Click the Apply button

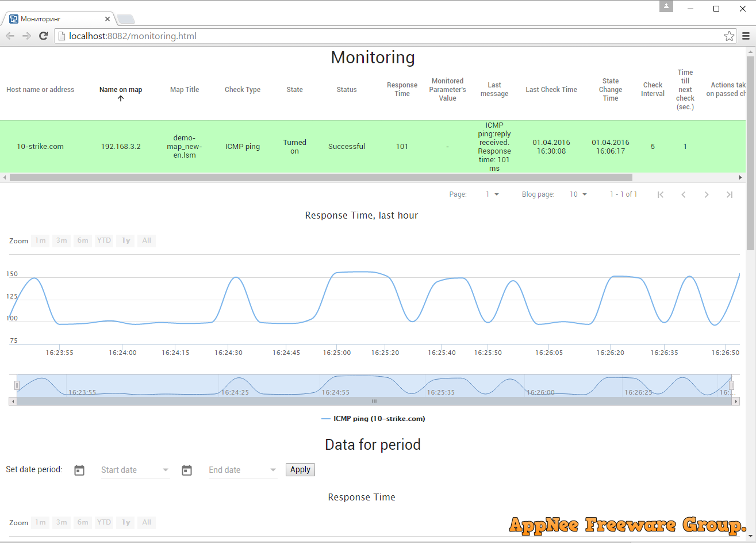click(x=300, y=470)
